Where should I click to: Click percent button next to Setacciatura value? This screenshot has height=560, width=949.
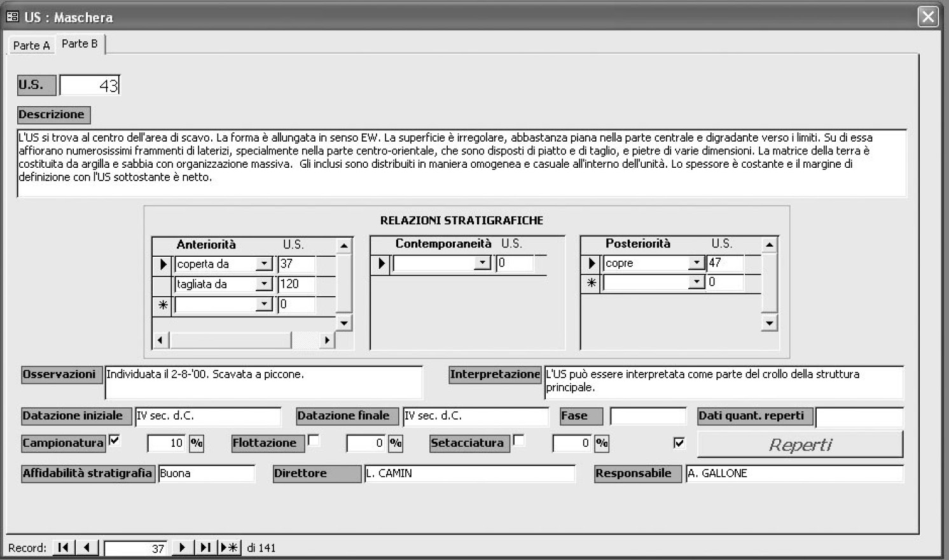point(602,443)
